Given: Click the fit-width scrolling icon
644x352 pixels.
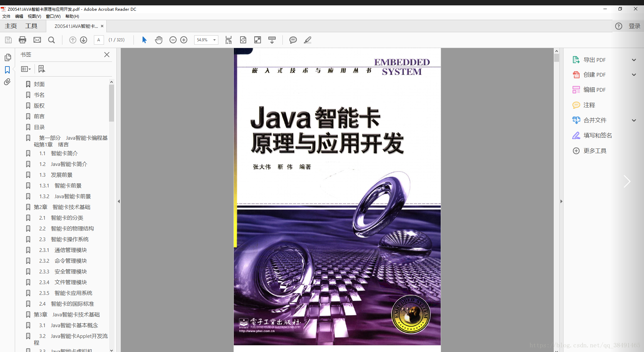Looking at the screenshot, I should pyautogui.click(x=228, y=40).
